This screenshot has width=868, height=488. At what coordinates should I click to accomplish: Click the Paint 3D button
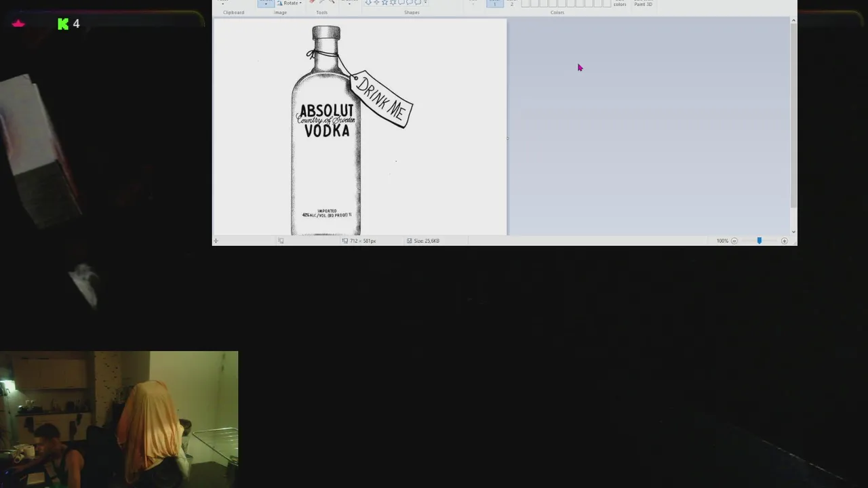[643, 3]
